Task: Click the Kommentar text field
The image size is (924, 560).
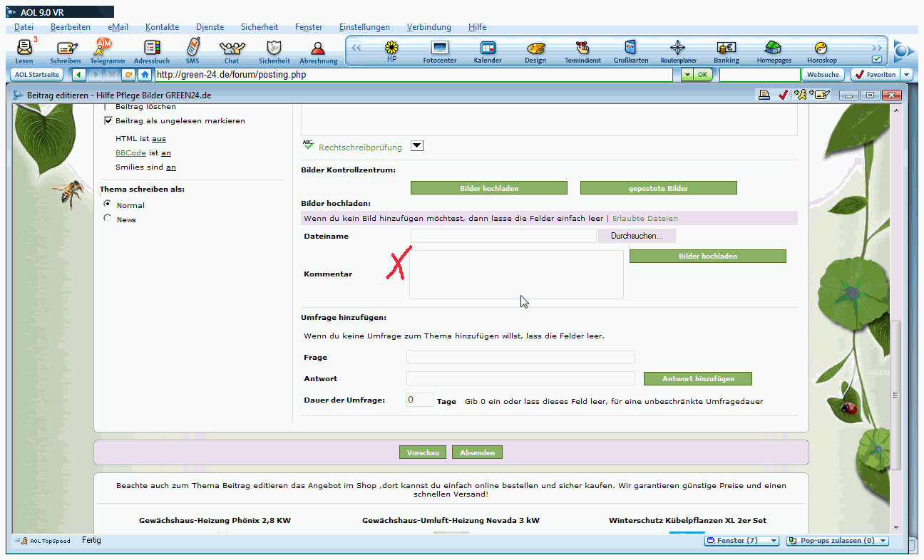Action: point(516,274)
